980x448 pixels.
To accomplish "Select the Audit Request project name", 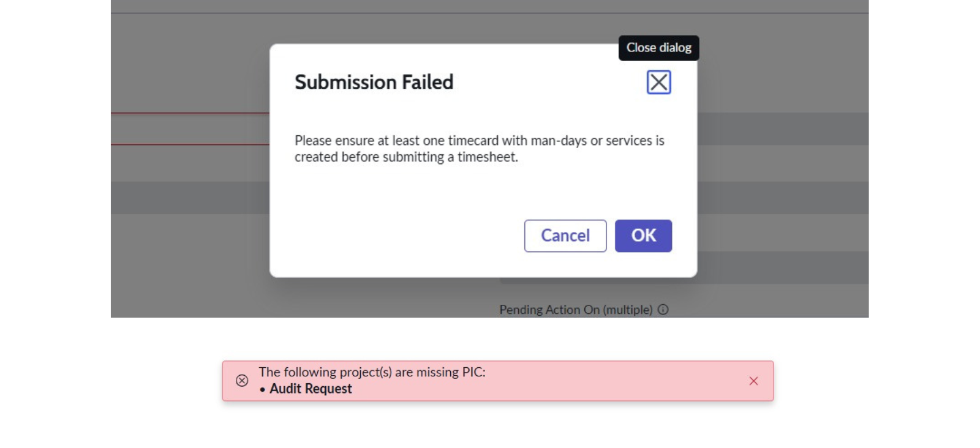I will (x=311, y=389).
